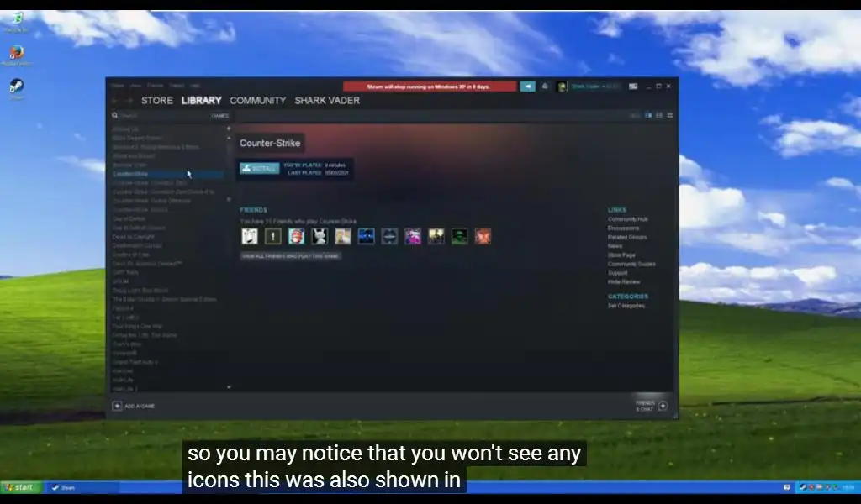Open friend avatar with pink purple artwork
This screenshot has width=861, height=504.
[412, 236]
